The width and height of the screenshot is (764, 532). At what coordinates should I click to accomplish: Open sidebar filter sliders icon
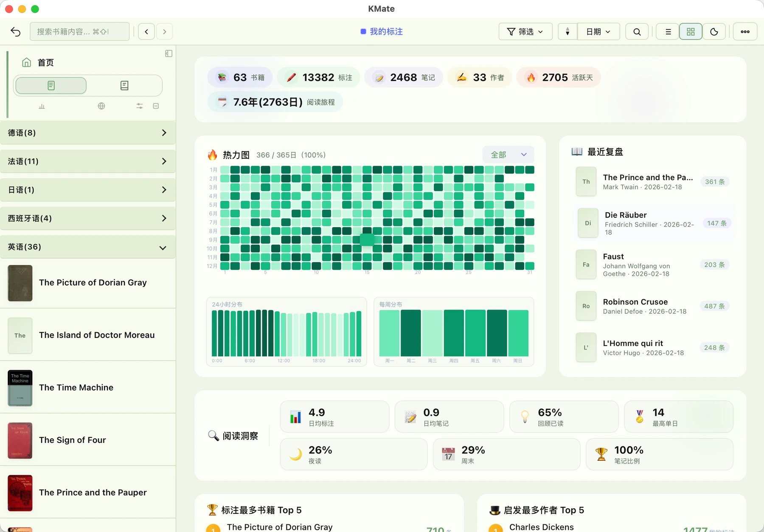tap(140, 106)
